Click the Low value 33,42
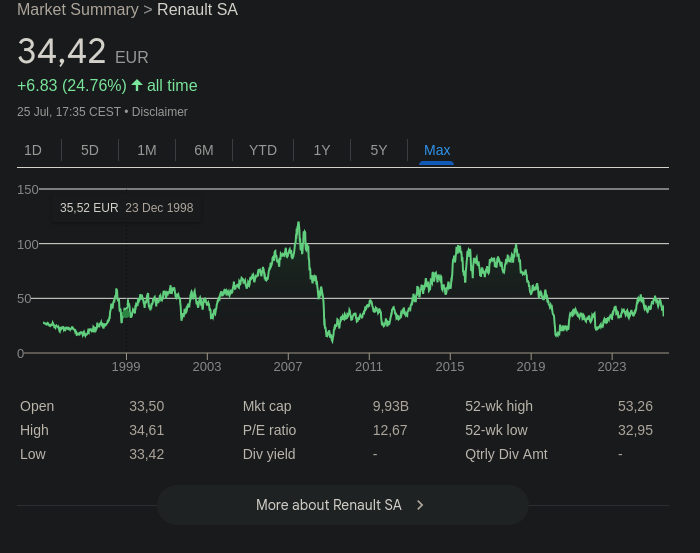Viewport: 700px width, 553px height. coord(146,454)
